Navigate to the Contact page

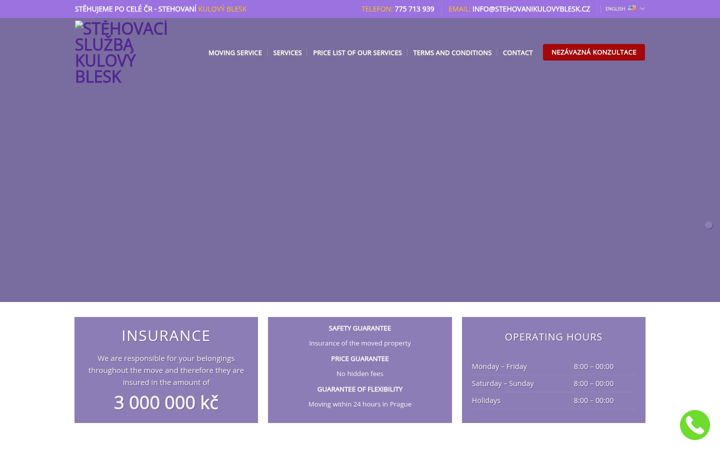(x=518, y=53)
